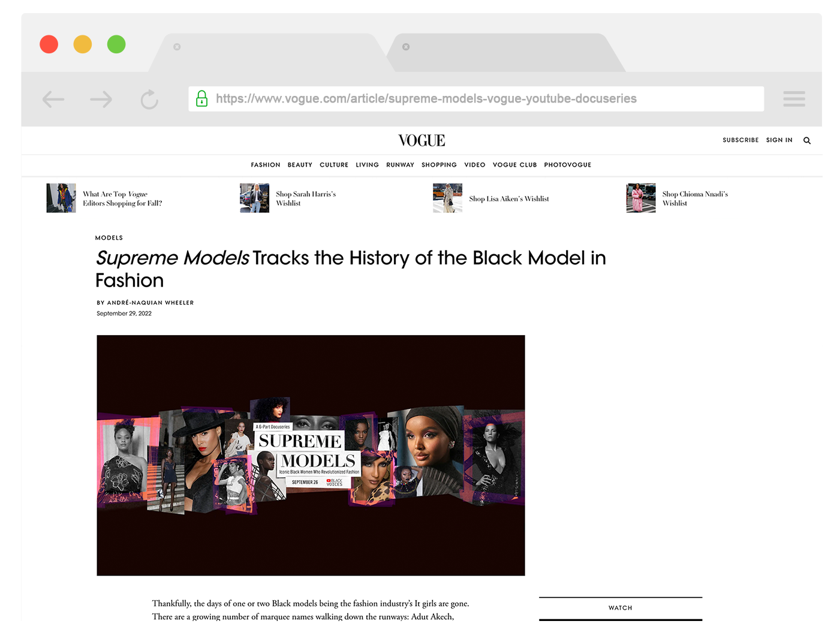Reload the page with refresh icon
The image size is (840, 636).
pos(149,100)
